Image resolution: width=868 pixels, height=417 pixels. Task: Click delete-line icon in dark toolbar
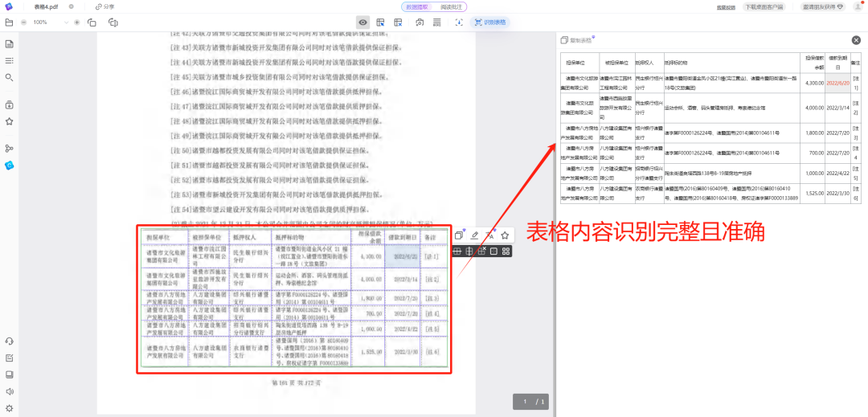click(481, 251)
